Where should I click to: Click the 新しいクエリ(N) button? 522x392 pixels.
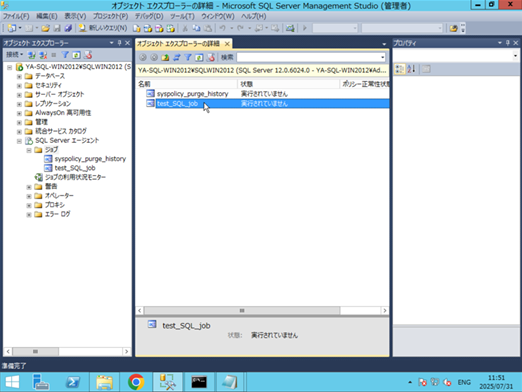pos(103,28)
